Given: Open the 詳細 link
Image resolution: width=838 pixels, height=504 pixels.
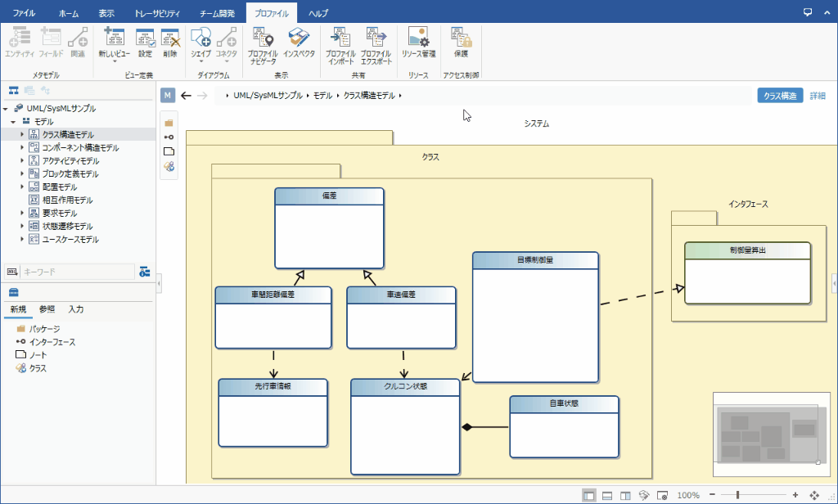Looking at the screenshot, I should (x=817, y=96).
